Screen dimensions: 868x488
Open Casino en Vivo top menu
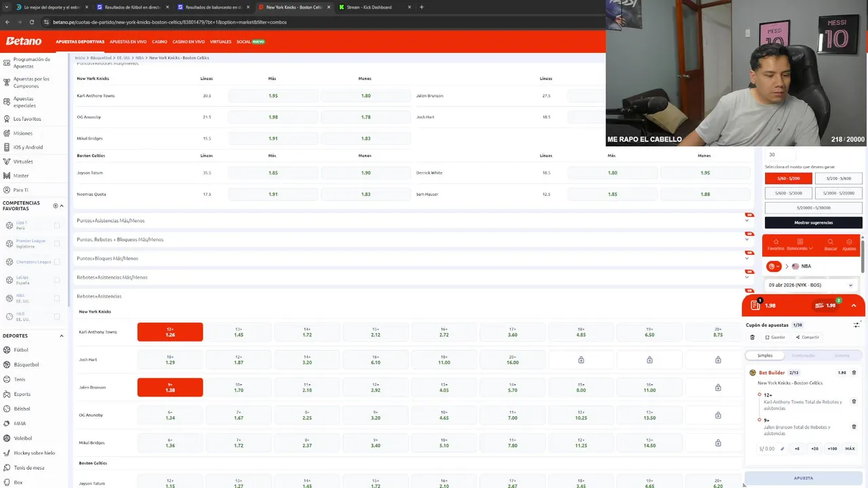(189, 41)
